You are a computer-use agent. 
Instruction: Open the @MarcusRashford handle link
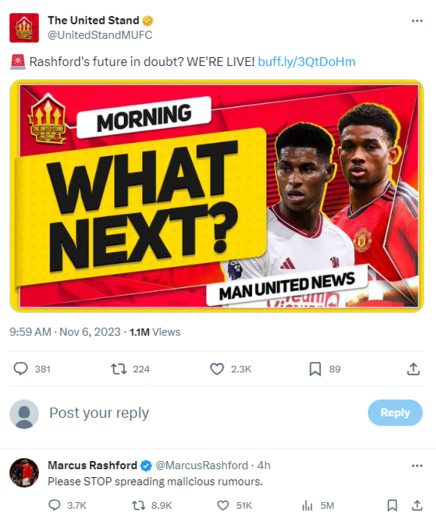202,465
